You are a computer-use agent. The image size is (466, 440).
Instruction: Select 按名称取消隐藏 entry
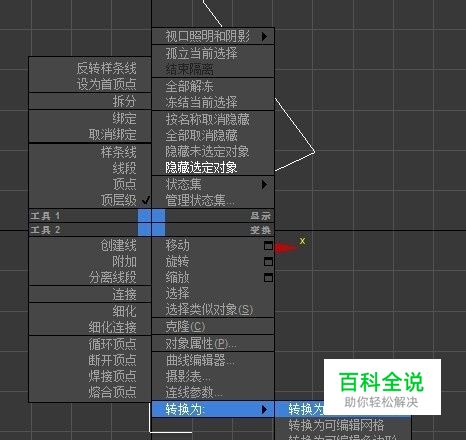[207, 119]
